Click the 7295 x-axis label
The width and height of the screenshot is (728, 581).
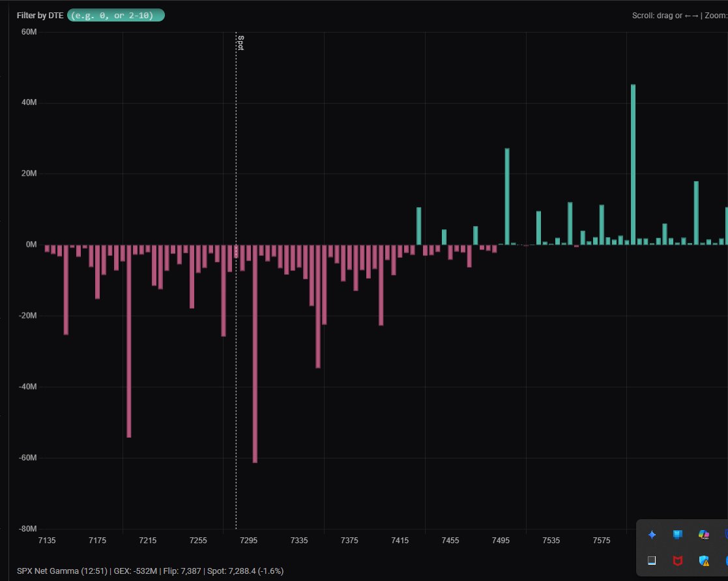[x=248, y=540]
